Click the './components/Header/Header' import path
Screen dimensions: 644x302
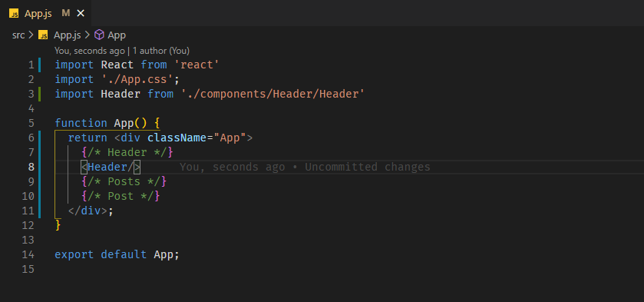(272, 95)
